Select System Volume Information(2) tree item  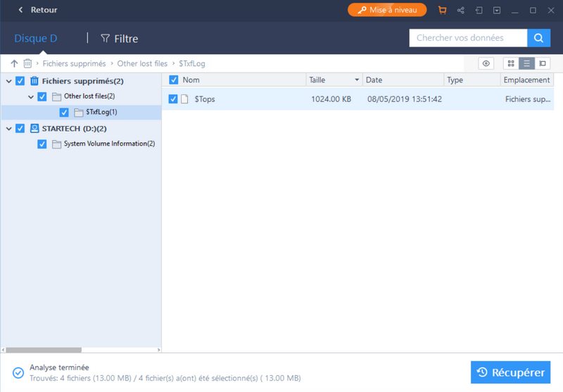(x=110, y=144)
